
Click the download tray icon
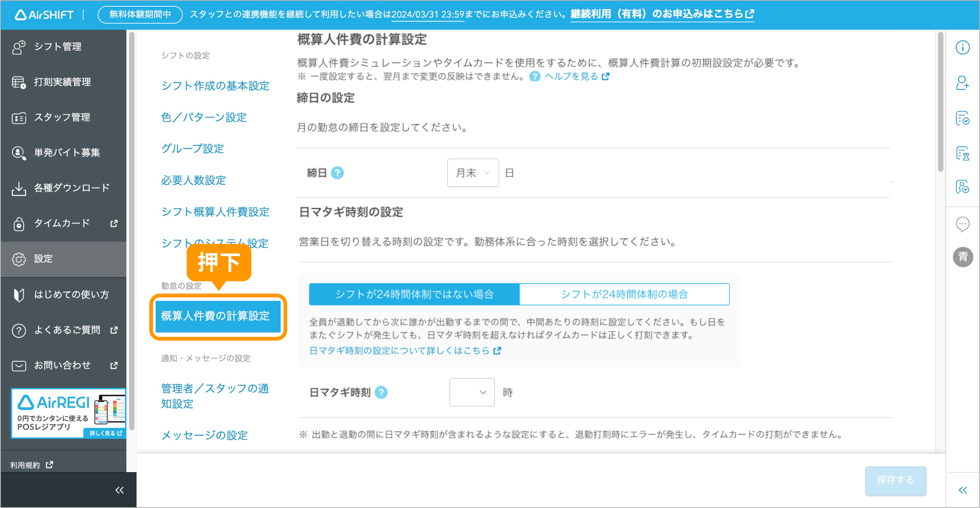click(19, 188)
